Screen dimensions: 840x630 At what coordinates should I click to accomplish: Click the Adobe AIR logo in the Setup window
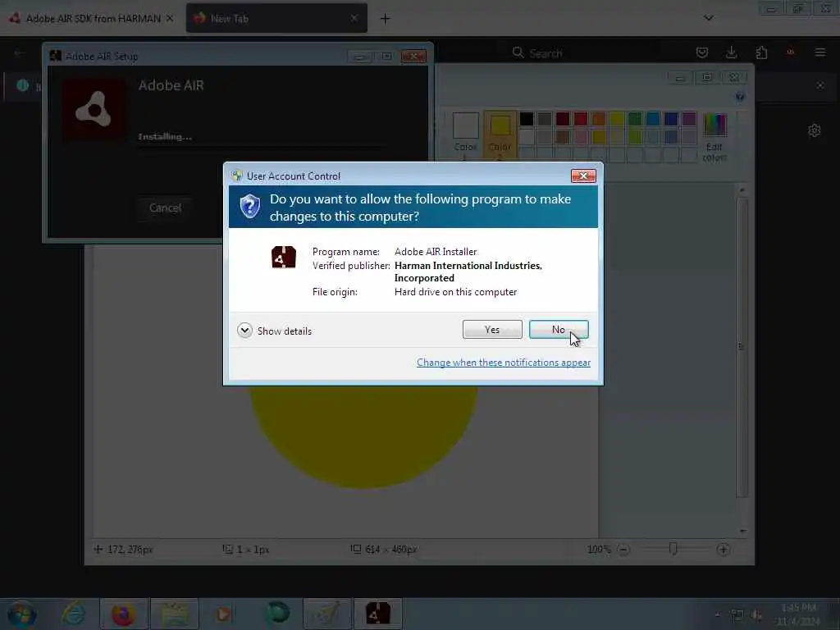pos(94,110)
